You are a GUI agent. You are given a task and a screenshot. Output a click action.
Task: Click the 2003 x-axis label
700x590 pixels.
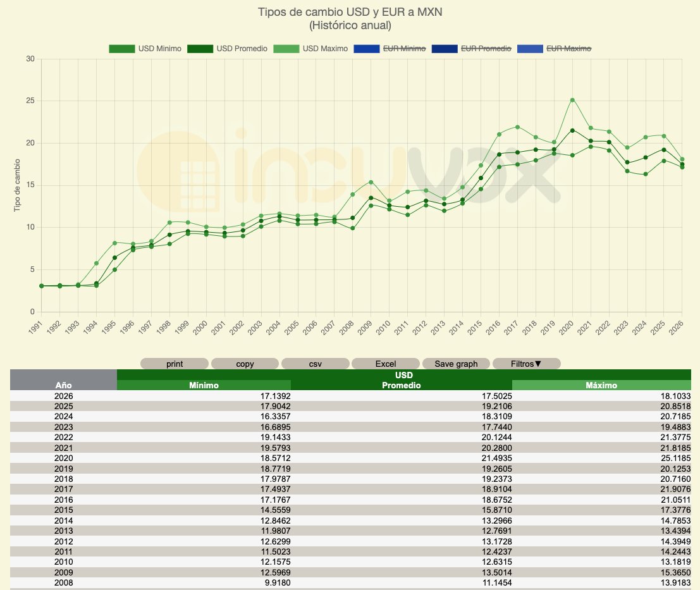pos(254,327)
